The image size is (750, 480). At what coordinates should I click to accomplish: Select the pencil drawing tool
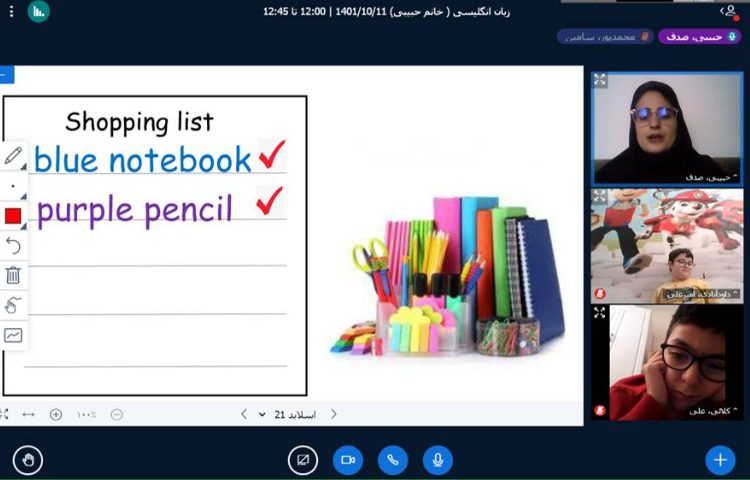[x=13, y=156]
